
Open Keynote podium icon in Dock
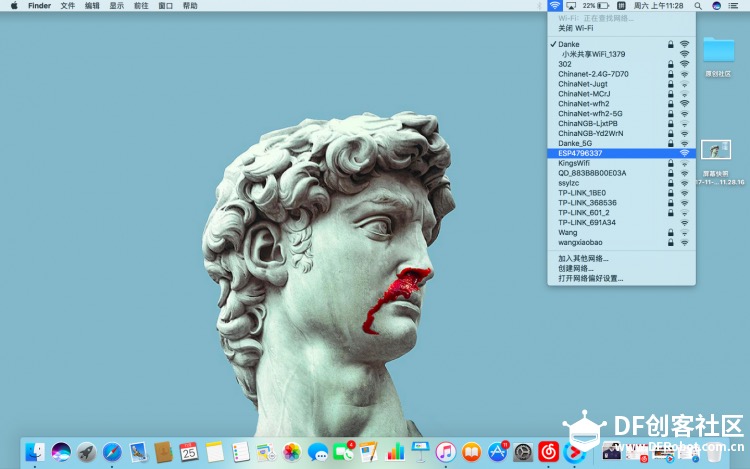[420, 452]
